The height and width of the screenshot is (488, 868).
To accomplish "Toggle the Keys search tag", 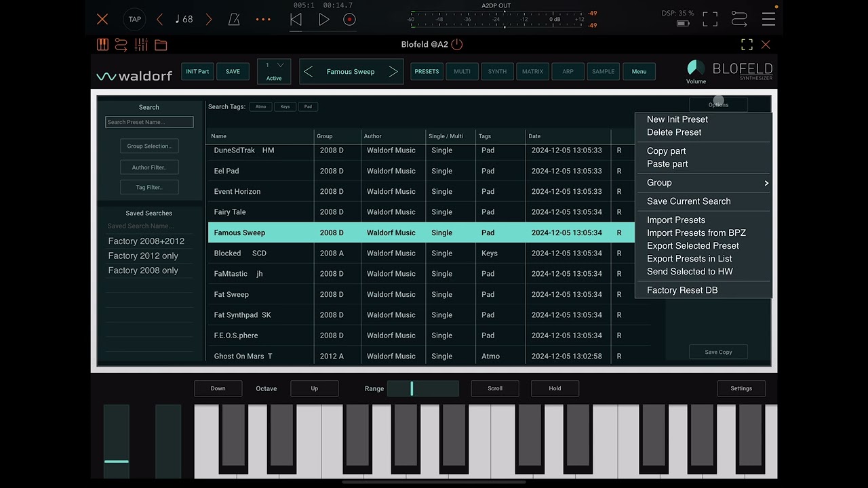I will 285,106.
